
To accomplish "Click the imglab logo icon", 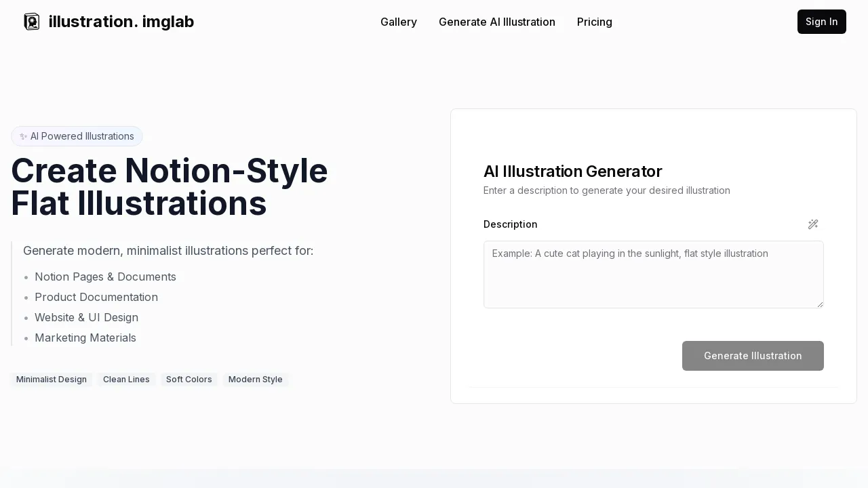I will 32,22.
